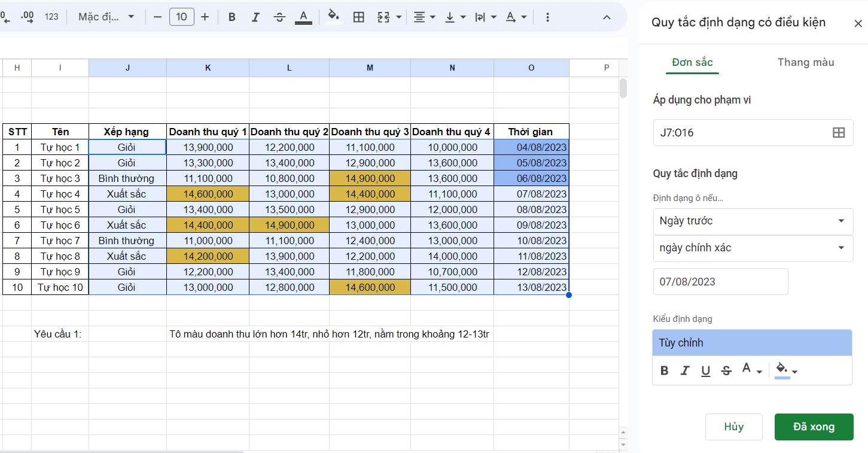Open the 'Ngày trước' condition dropdown
The width and height of the screenshot is (868, 453).
click(x=753, y=221)
